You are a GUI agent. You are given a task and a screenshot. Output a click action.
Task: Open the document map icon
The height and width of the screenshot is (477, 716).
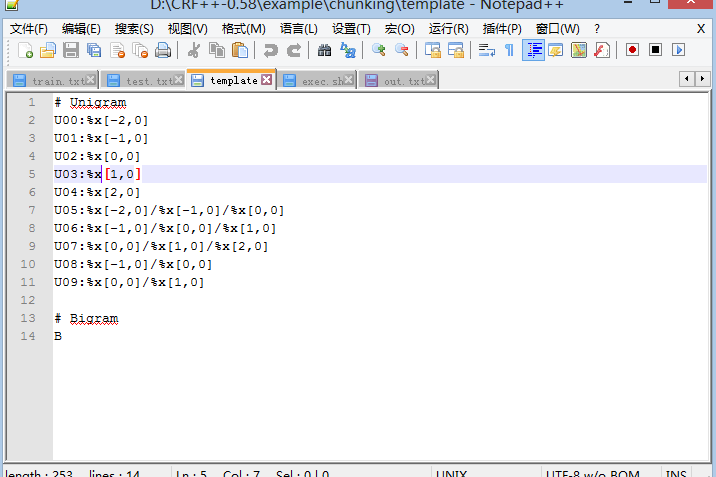pyautogui.click(x=579, y=50)
